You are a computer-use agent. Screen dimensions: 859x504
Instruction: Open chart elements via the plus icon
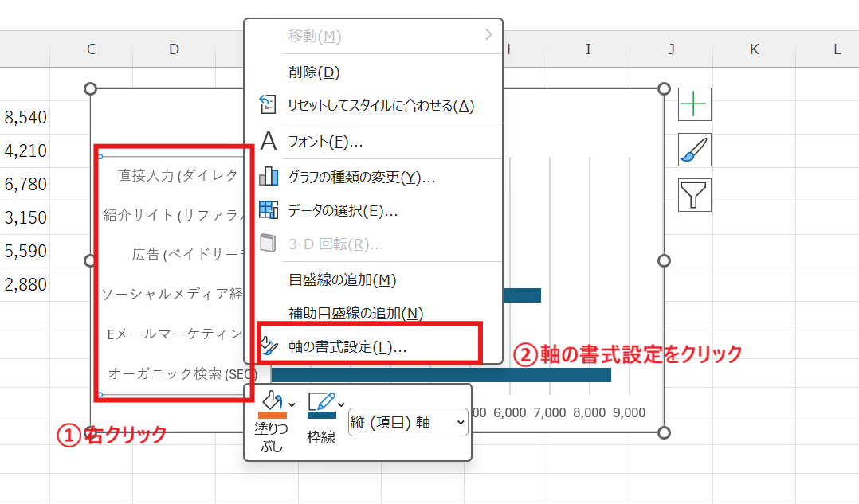[x=693, y=104]
